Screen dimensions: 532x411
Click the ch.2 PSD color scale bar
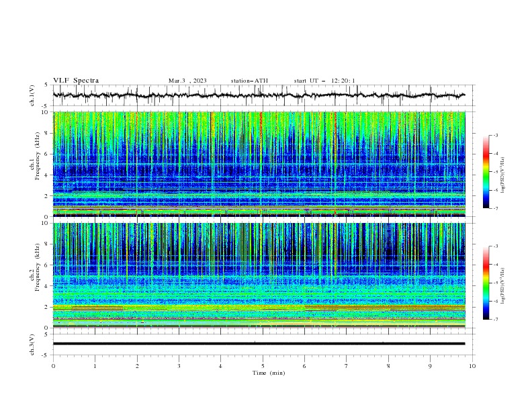pos(486,283)
